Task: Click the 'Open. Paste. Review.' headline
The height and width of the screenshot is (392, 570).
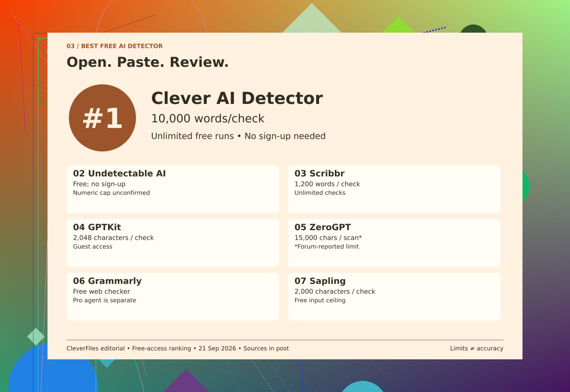Action: pyautogui.click(x=147, y=62)
